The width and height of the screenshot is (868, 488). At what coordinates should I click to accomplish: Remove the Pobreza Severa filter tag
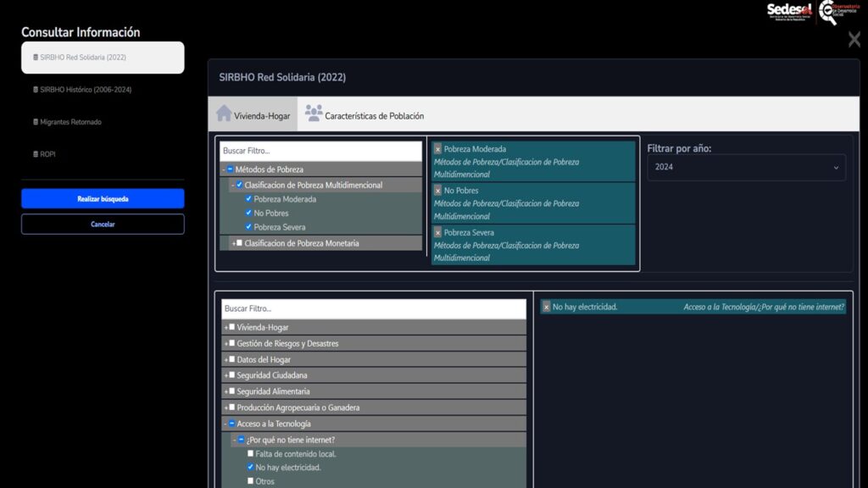(438, 232)
